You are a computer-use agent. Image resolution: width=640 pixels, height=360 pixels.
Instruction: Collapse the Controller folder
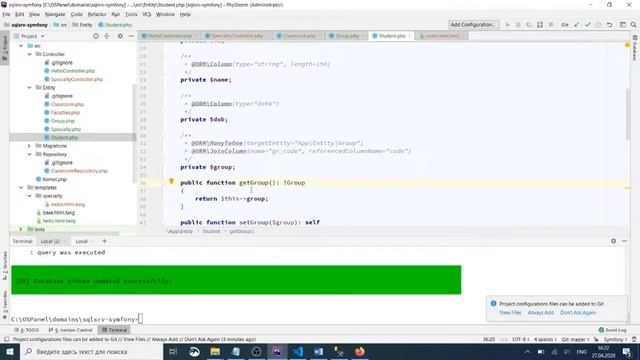[29, 54]
